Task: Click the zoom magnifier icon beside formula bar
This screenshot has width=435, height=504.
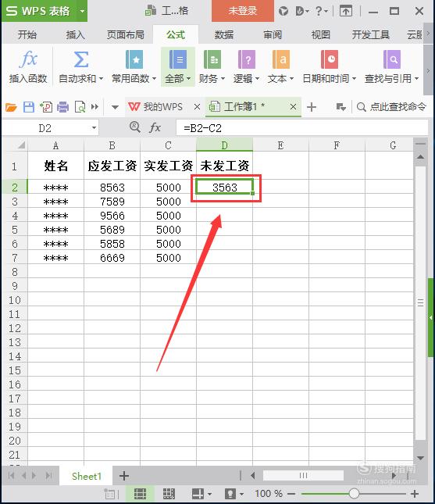Action: [x=135, y=127]
